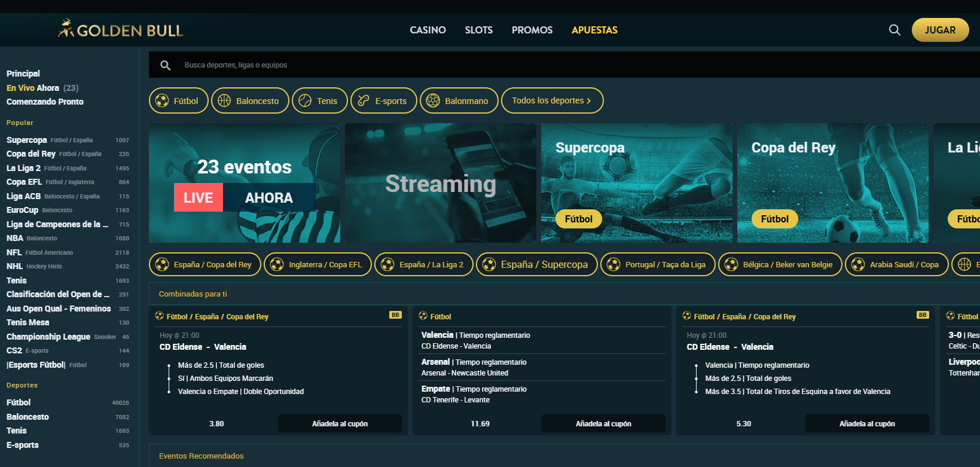The height and width of the screenshot is (467, 980).
Task: Open Clasificación del Open de... entry
Action: pyautogui.click(x=68, y=294)
